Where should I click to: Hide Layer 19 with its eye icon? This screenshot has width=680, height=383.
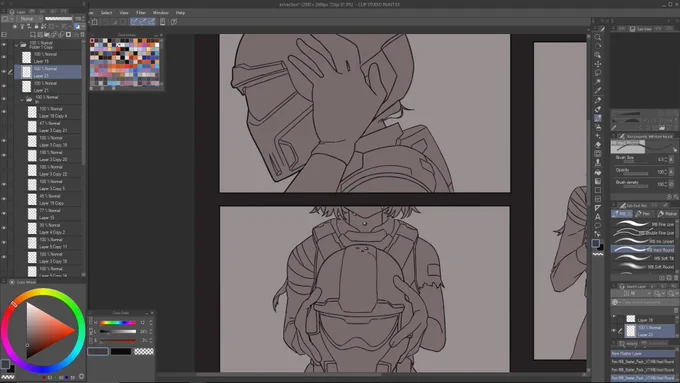click(x=4, y=57)
